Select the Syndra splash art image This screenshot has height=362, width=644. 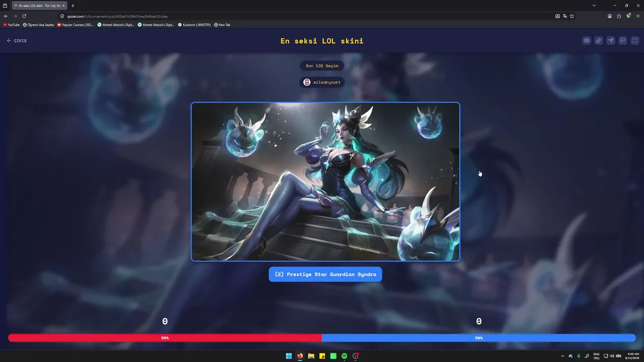coord(326,182)
